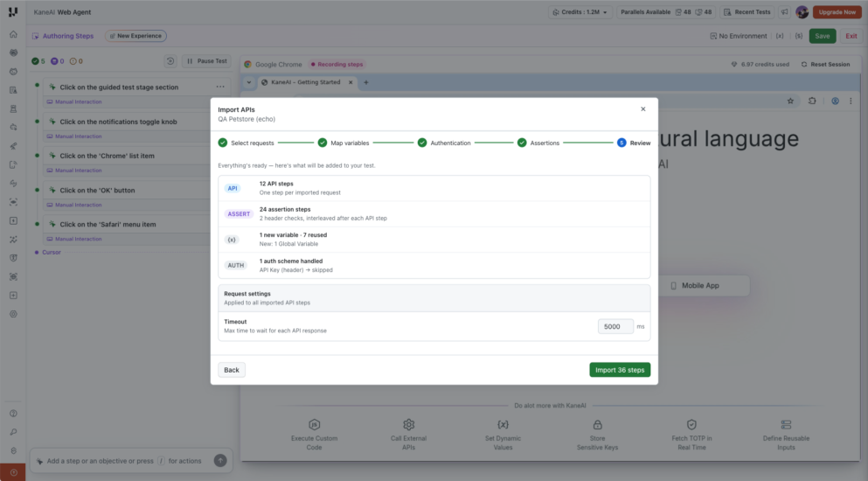Open browser three-dot menu

click(x=851, y=101)
